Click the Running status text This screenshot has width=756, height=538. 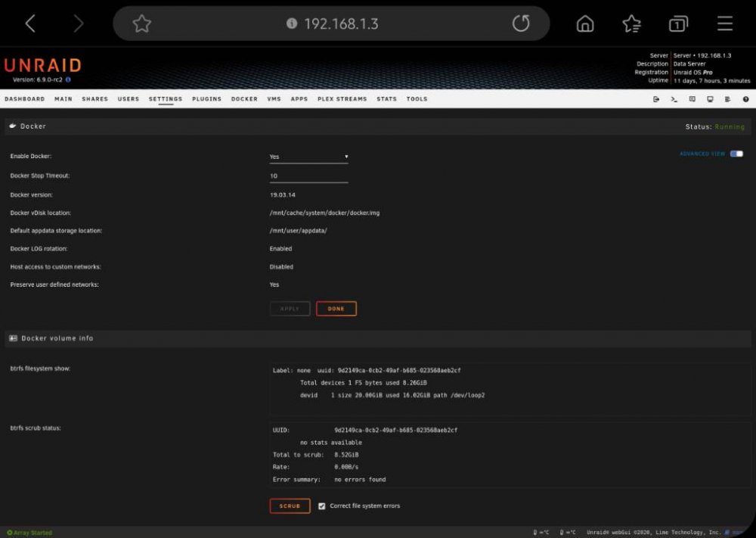[730, 126]
